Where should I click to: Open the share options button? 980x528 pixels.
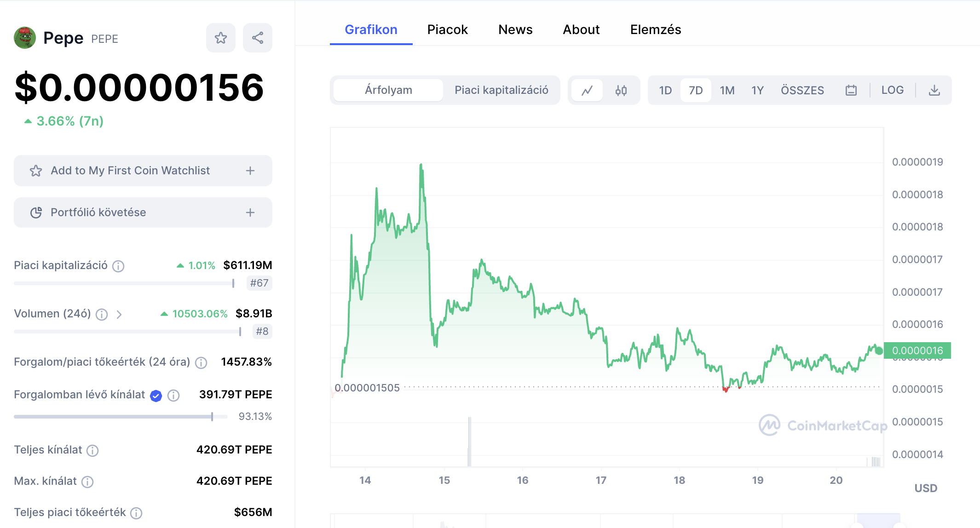tap(258, 38)
